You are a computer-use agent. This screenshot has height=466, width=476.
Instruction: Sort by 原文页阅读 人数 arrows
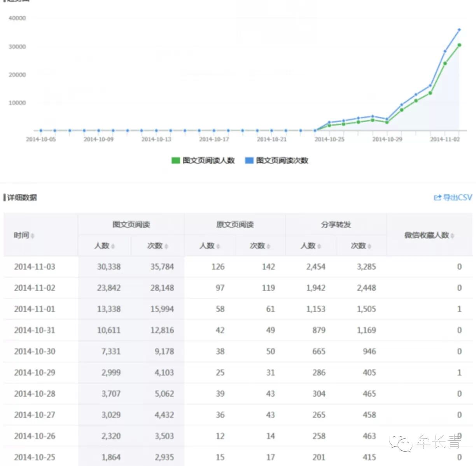(218, 246)
